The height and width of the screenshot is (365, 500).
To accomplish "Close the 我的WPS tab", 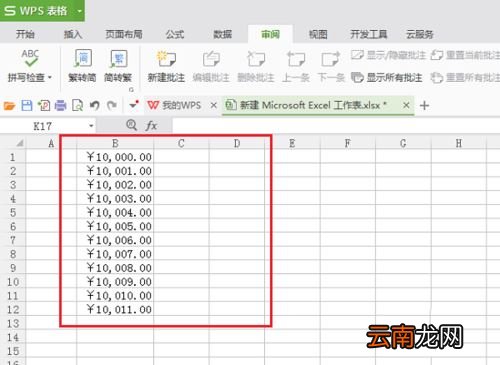I will pyautogui.click(x=214, y=106).
